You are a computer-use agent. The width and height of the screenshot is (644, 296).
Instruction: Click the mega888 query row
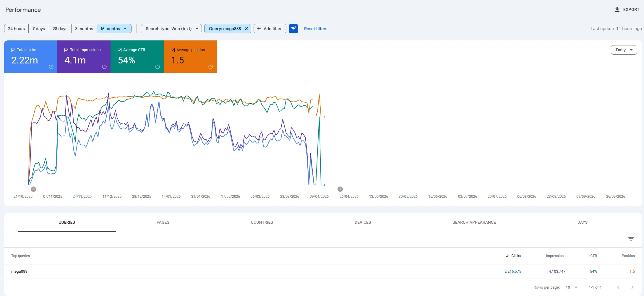(323, 272)
